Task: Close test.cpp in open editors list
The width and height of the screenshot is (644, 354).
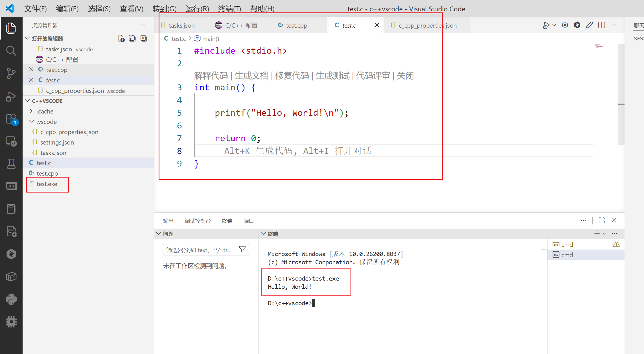Action: point(31,69)
